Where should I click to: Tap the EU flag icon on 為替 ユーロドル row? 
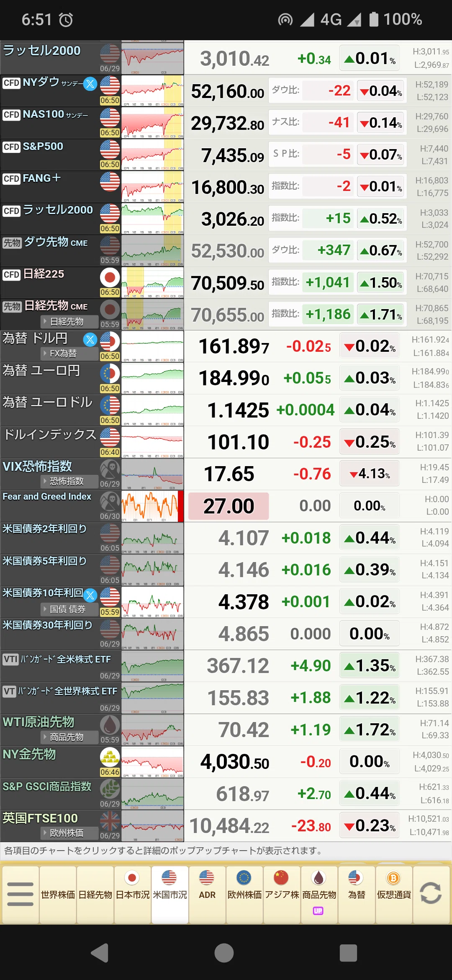pos(110,405)
